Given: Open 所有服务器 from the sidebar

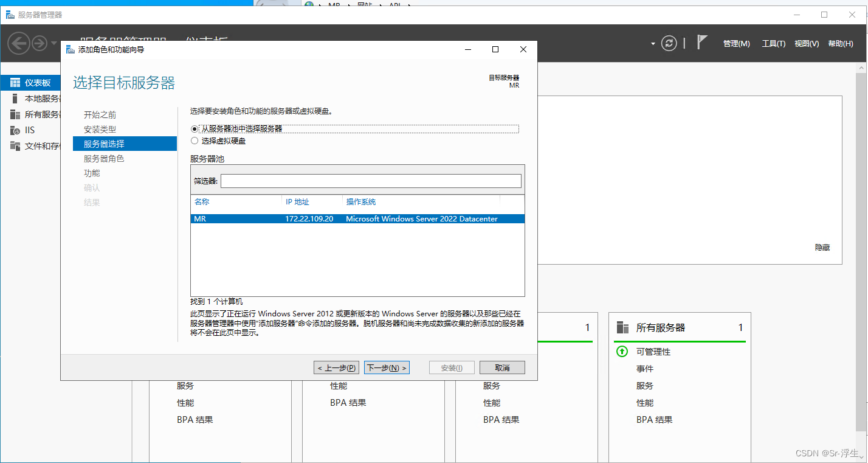Looking at the screenshot, I should click(x=36, y=114).
